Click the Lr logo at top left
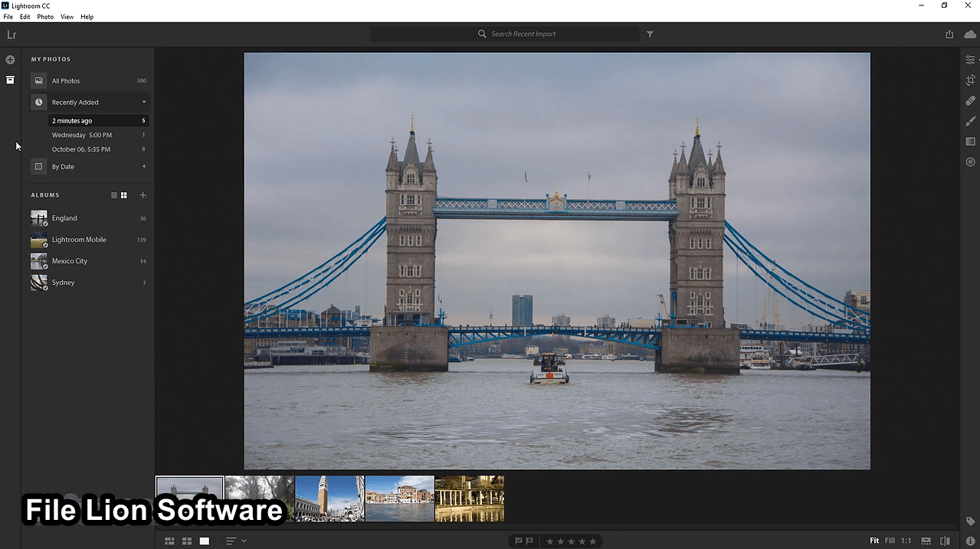The image size is (980, 549). [x=11, y=34]
